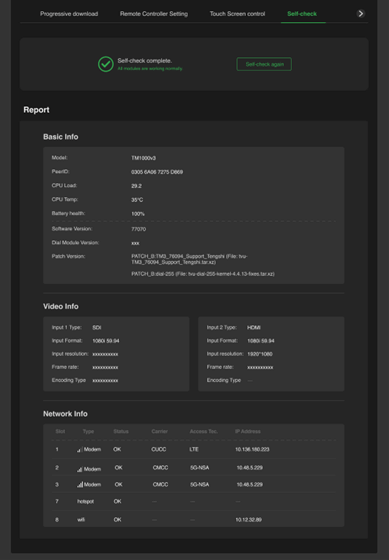
Task: Click the PATCH_B:TM3_76094_Support_Tengshi patch entry
Action: (189, 259)
